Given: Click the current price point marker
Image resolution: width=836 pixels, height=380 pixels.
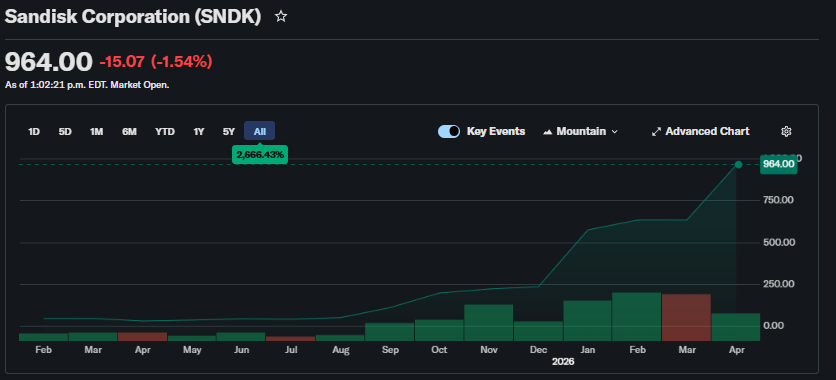Looking at the screenshot, I should 738,165.
